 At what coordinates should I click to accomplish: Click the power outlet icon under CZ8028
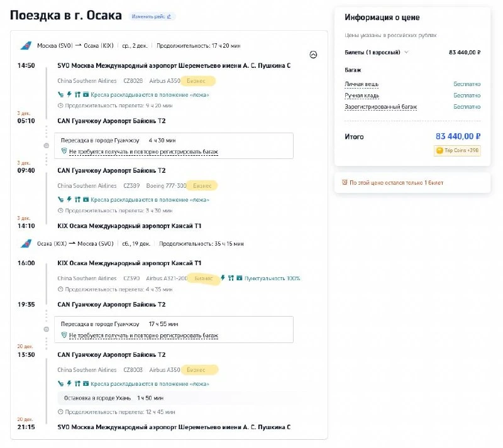[69, 95]
